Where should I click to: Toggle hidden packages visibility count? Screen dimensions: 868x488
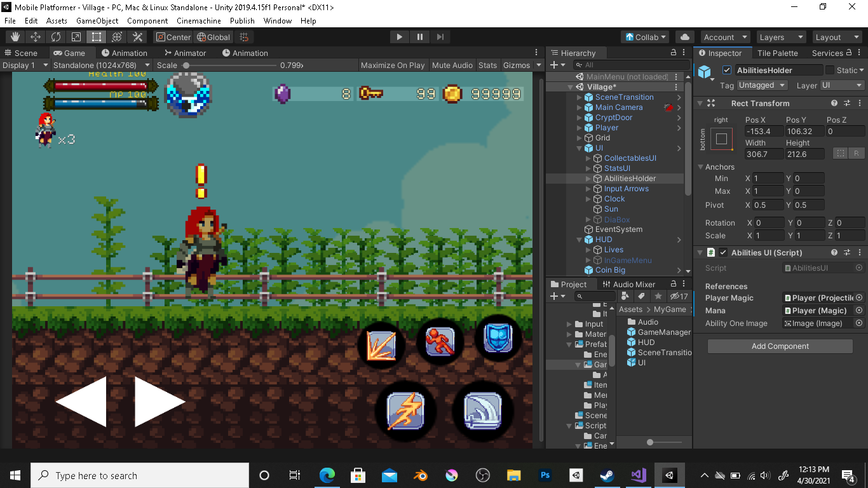[679, 296]
